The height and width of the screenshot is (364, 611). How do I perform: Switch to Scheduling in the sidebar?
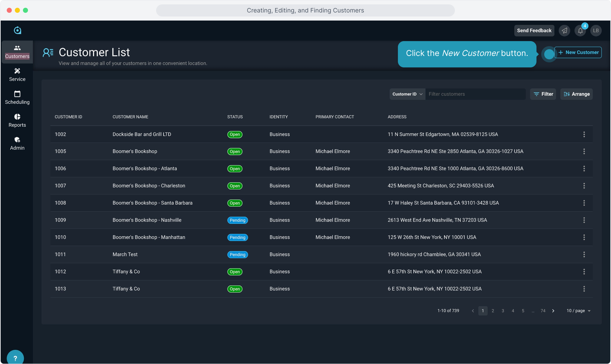pos(17,97)
